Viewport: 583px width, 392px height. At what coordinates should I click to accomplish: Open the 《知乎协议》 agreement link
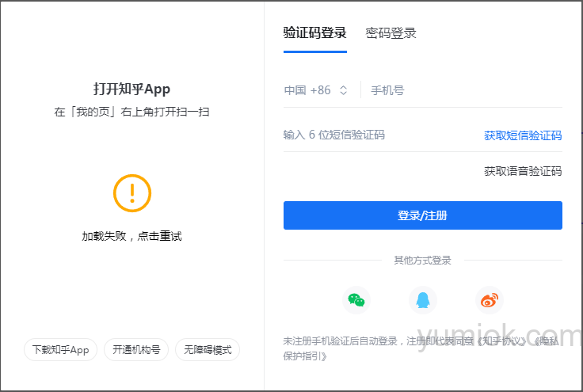[x=501, y=341]
